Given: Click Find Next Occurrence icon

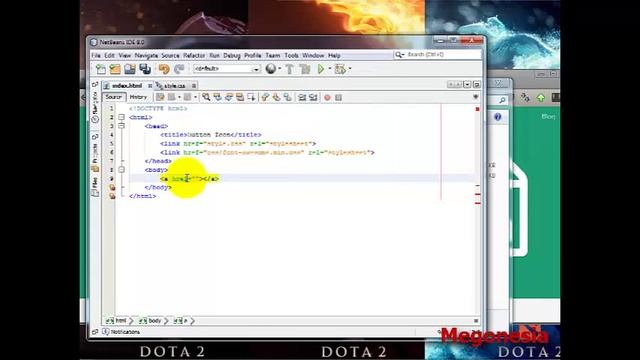Looking at the screenshot, I should pyautogui.click(x=229, y=97).
